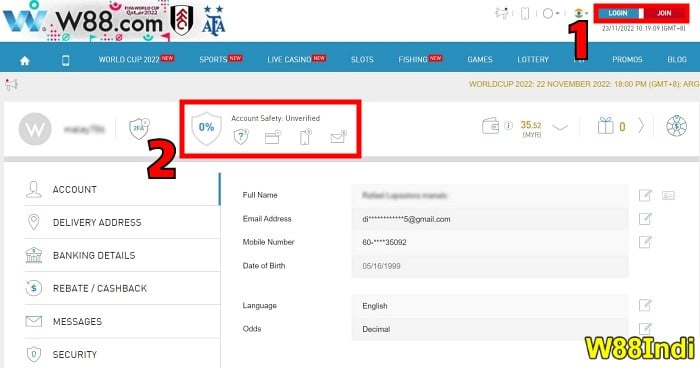Open the India flag language dropdown
This screenshot has width=700, height=368.
[581, 13]
